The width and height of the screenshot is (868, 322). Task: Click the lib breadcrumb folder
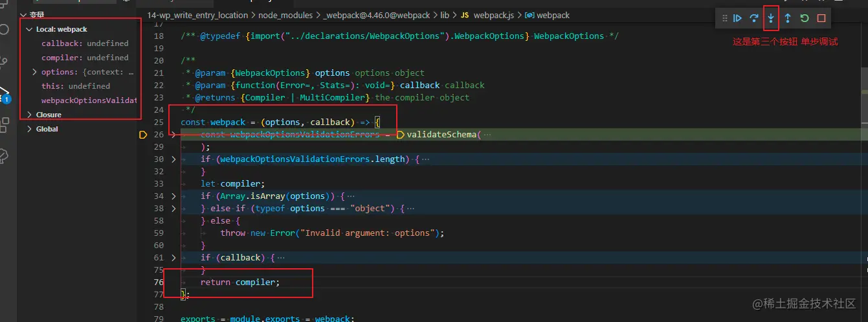445,15
